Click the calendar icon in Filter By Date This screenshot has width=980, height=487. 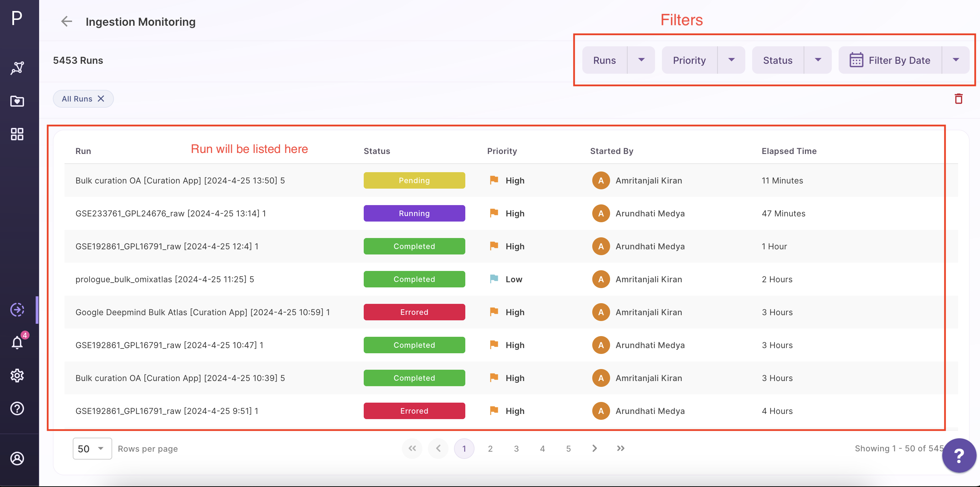(x=856, y=60)
